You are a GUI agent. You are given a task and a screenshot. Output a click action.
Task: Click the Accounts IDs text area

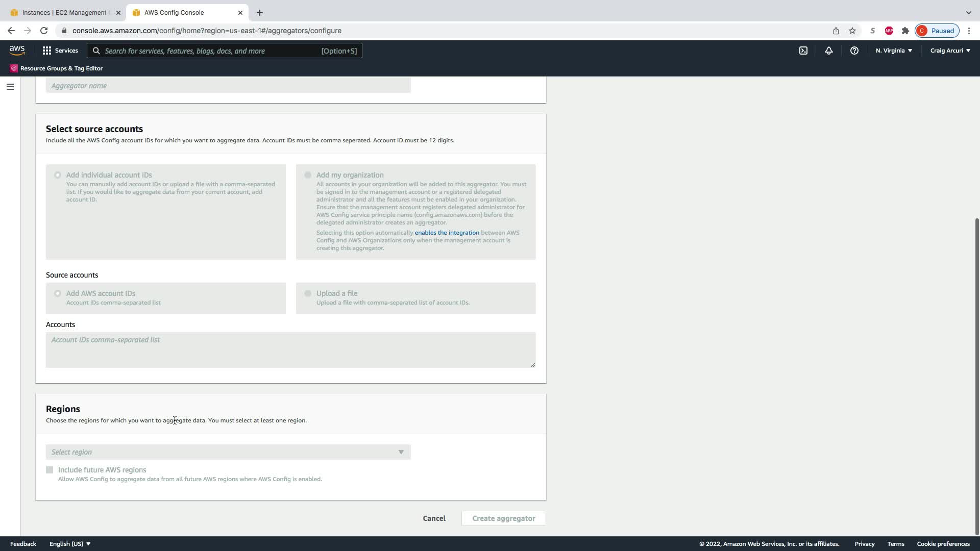(x=290, y=350)
